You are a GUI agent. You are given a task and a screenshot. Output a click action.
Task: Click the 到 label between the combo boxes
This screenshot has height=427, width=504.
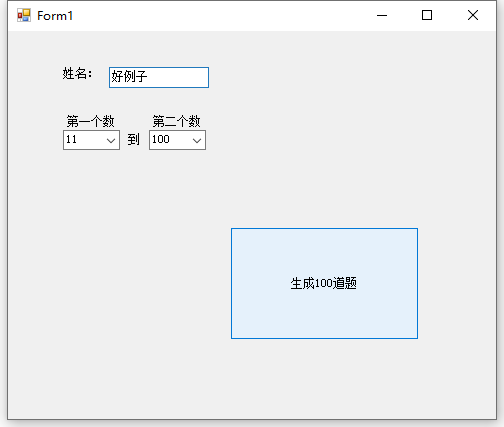tap(133, 139)
